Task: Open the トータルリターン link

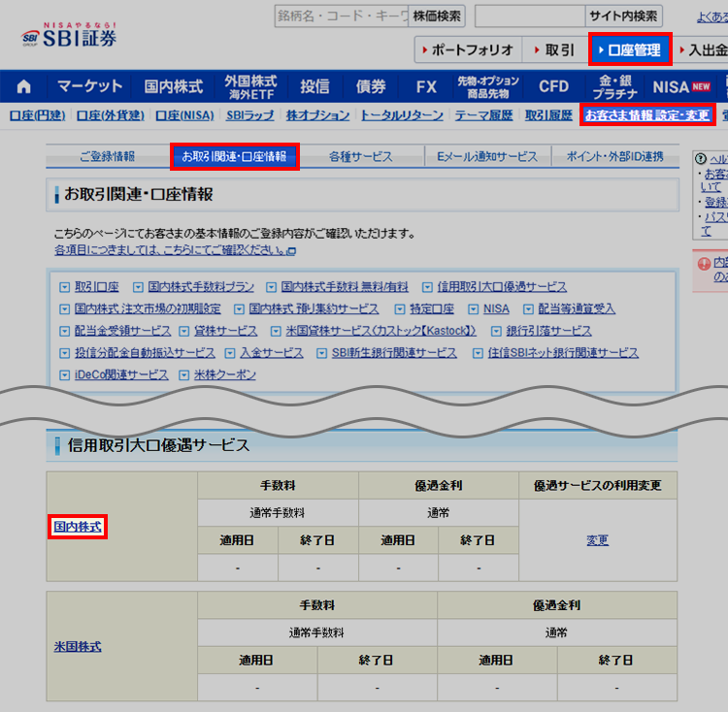Action: point(402,115)
